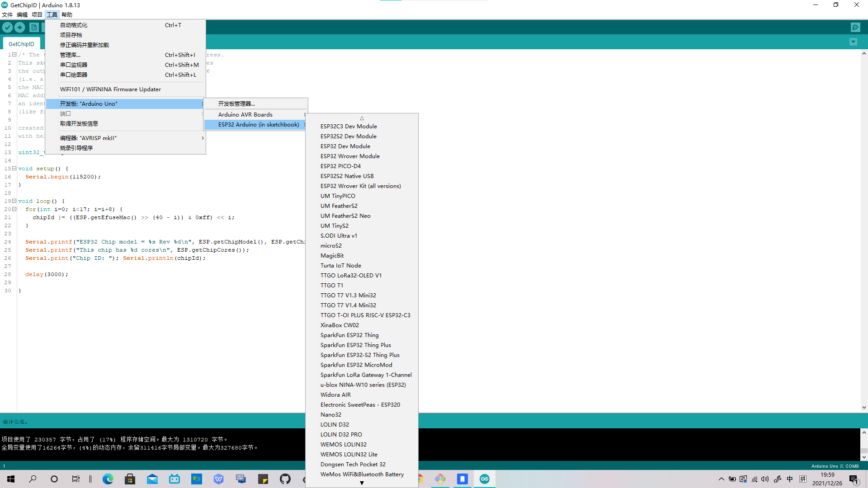Open Microsoft Edge from the taskbar
This screenshot has width=868, height=488.
(108, 479)
